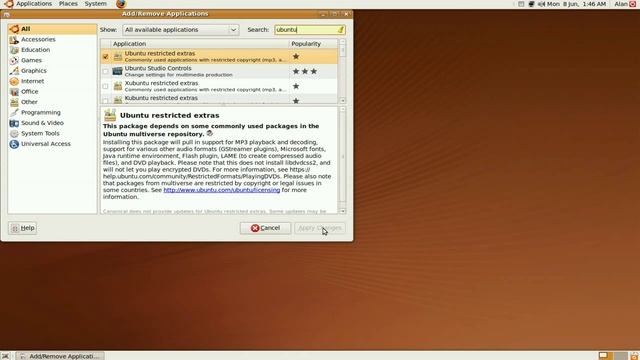
Task: Select Add/Remove Applications in the taskbar
Action: tap(60, 356)
